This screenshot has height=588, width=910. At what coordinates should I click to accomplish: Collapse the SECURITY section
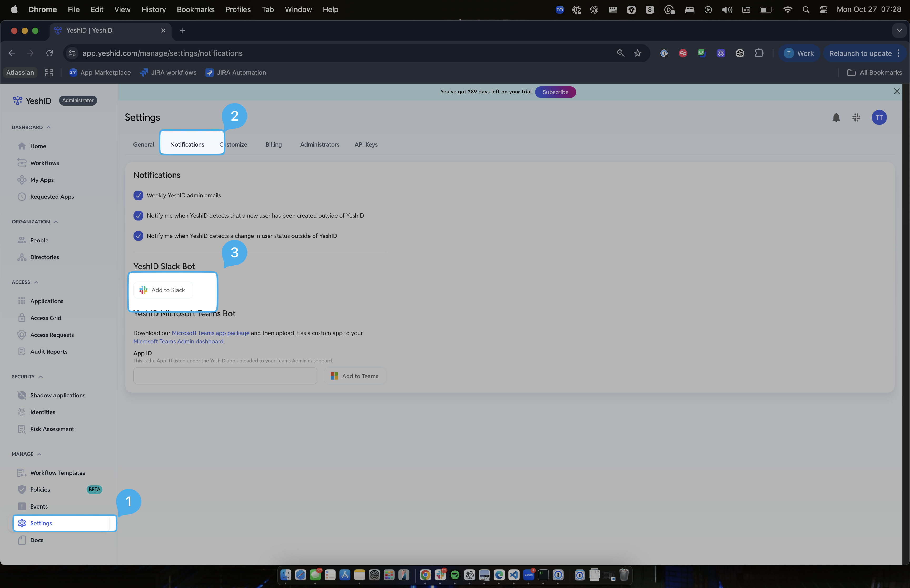pos(41,377)
